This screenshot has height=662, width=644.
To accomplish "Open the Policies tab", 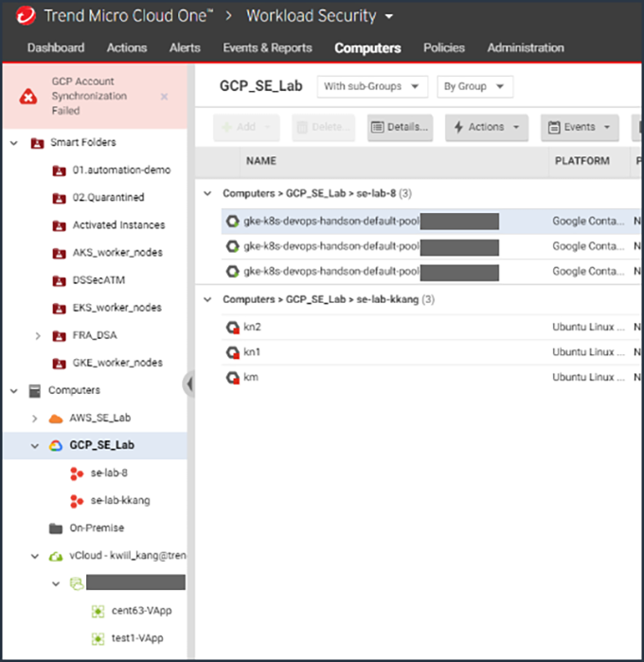I will 443,47.
